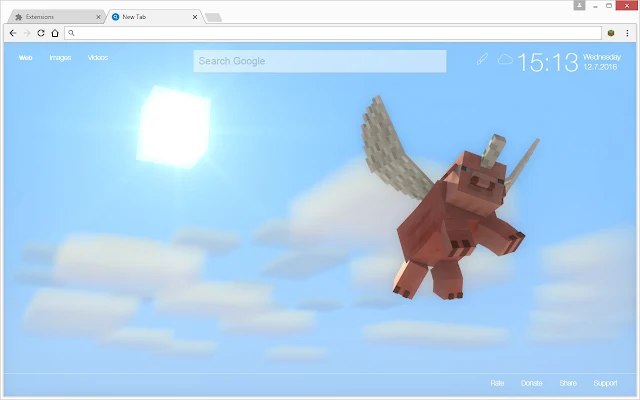Click the Rate link
Screen dimensions: 640x400
tap(497, 383)
